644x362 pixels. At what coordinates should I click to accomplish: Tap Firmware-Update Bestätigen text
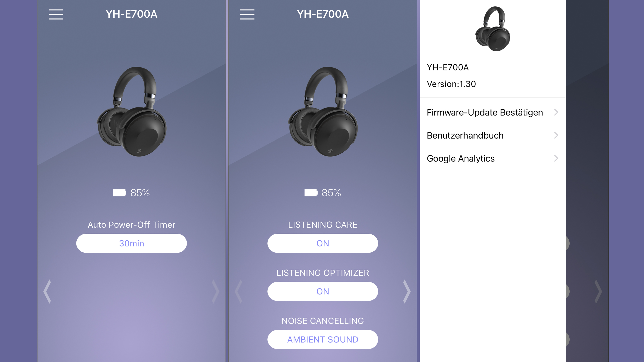coord(485,112)
